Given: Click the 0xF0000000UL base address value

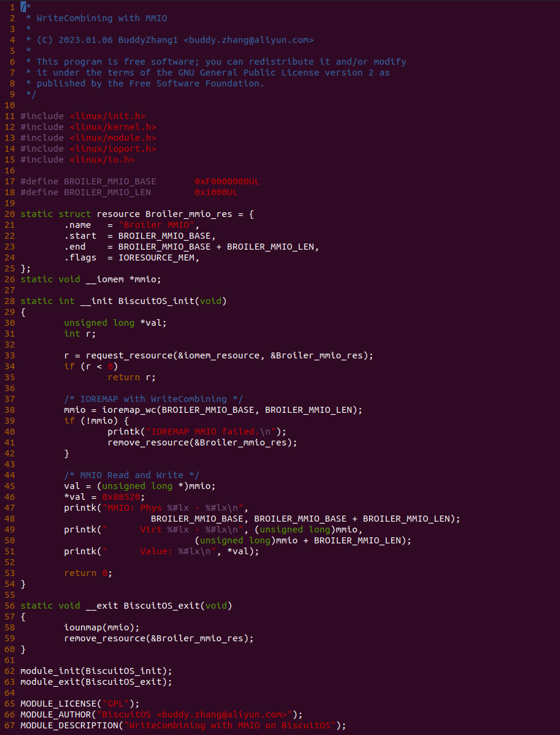Looking at the screenshot, I should pyautogui.click(x=227, y=181).
